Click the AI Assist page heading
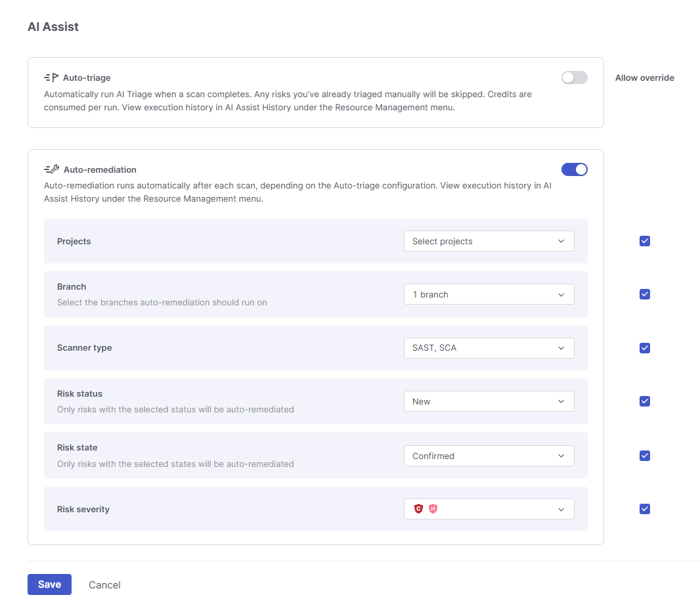The width and height of the screenshot is (700, 616). 53,27
